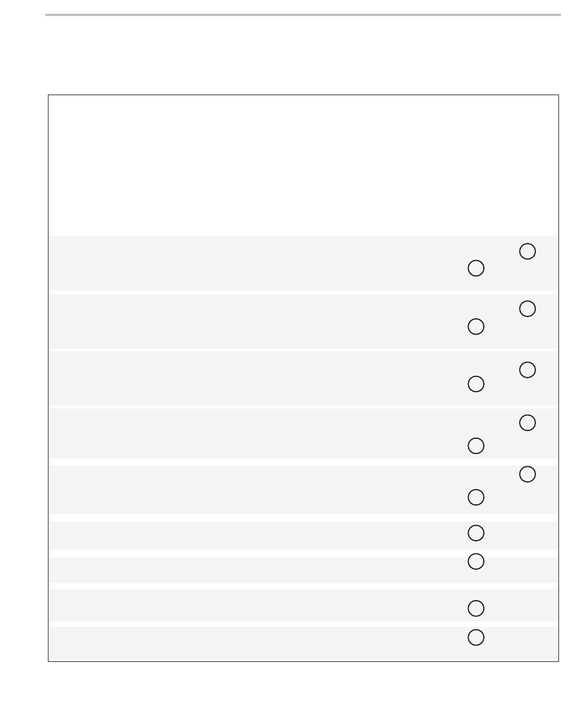576x728 pixels.
Task: Click the blank white header area inside the form box
Action: 303,165
